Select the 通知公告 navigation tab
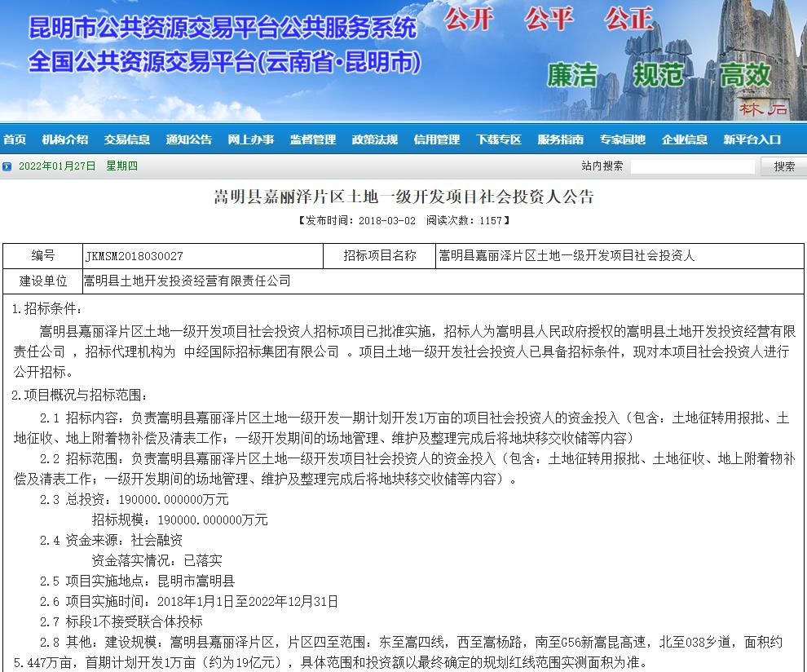Screen dimensions: 807x672 188,139
